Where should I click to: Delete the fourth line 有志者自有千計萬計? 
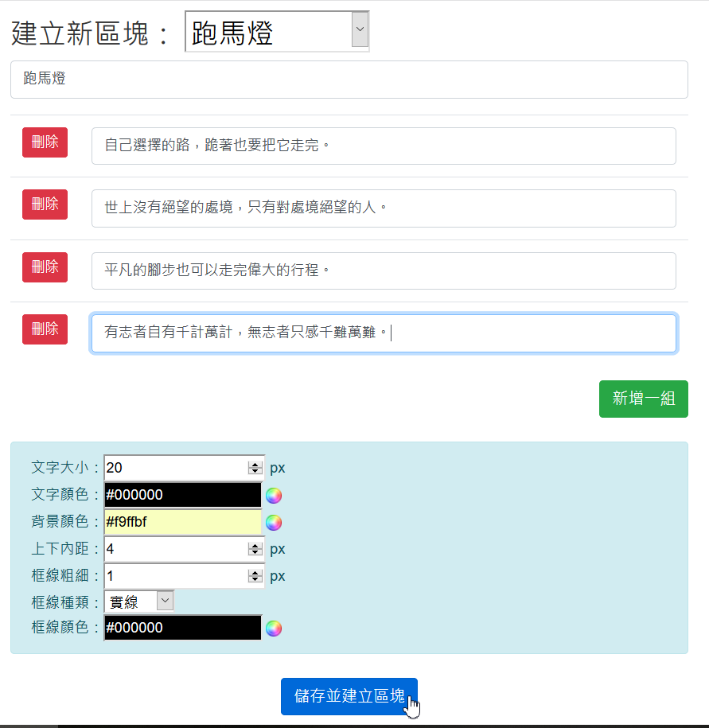click(45, 329)
